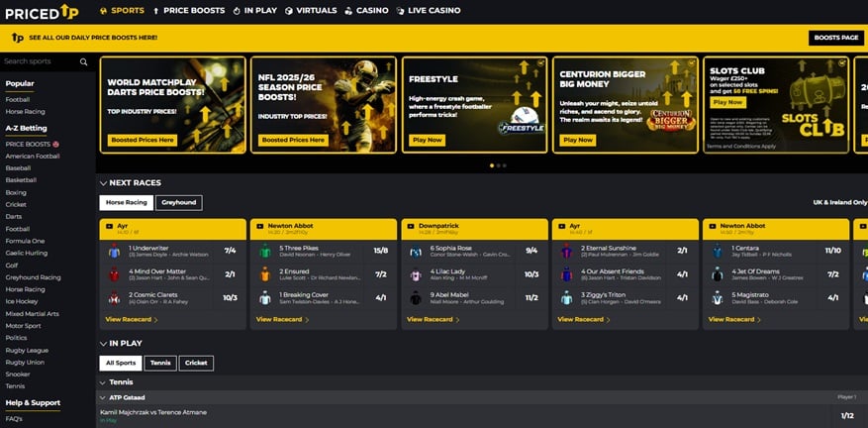Click Play Now on the Slots Club banner
The width and height of the screenshot is (868, 428).
(727, 103)
